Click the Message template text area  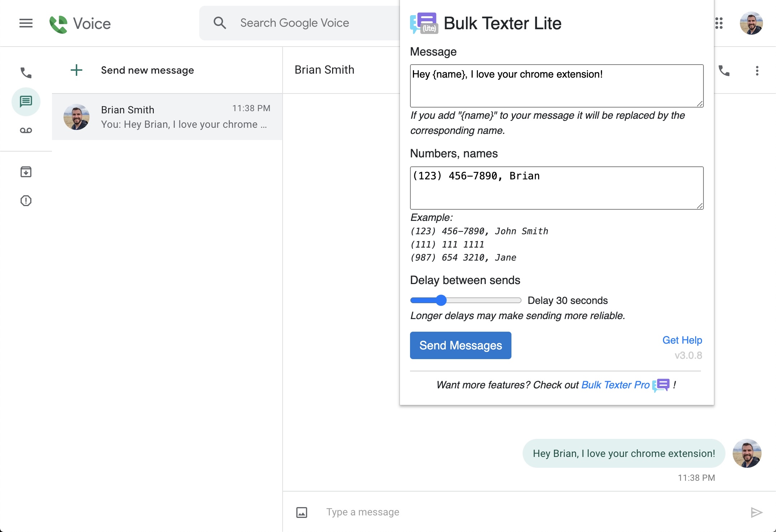coord(557,86)
